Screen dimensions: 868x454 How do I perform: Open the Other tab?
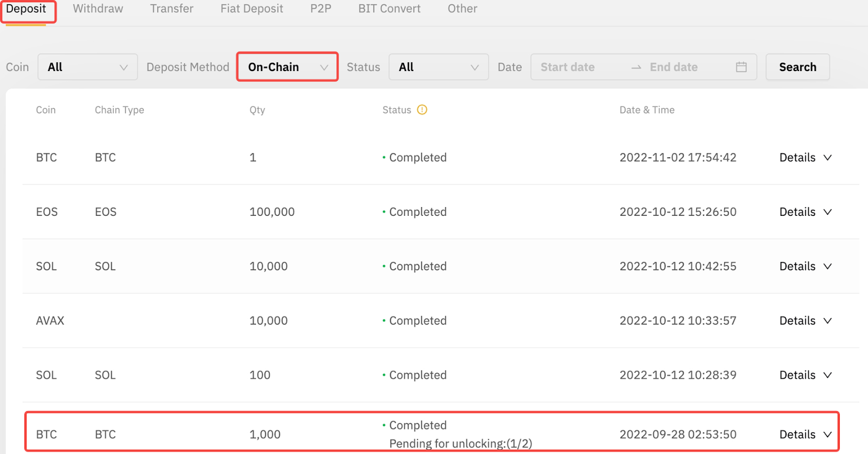coord(462,9)
